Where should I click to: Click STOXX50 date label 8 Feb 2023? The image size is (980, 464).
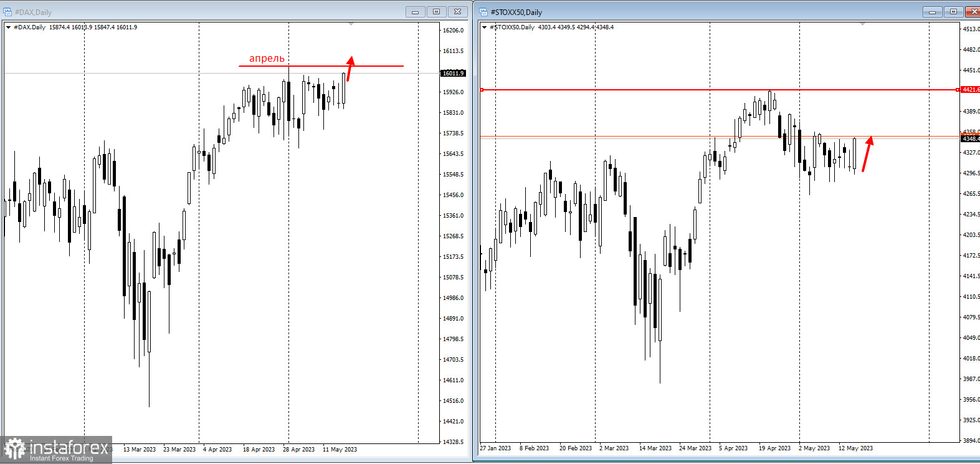pos(534,448)
